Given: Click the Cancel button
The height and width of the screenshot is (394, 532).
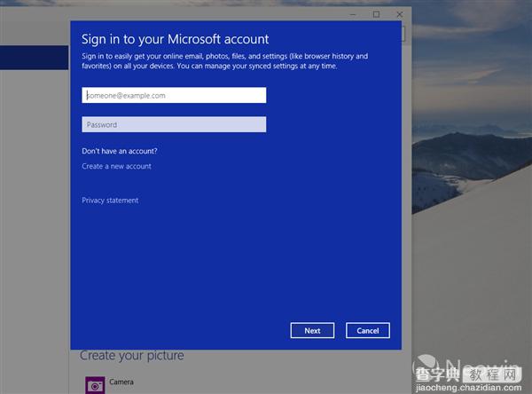Looking at the screenshot, I should coord(368,330).
